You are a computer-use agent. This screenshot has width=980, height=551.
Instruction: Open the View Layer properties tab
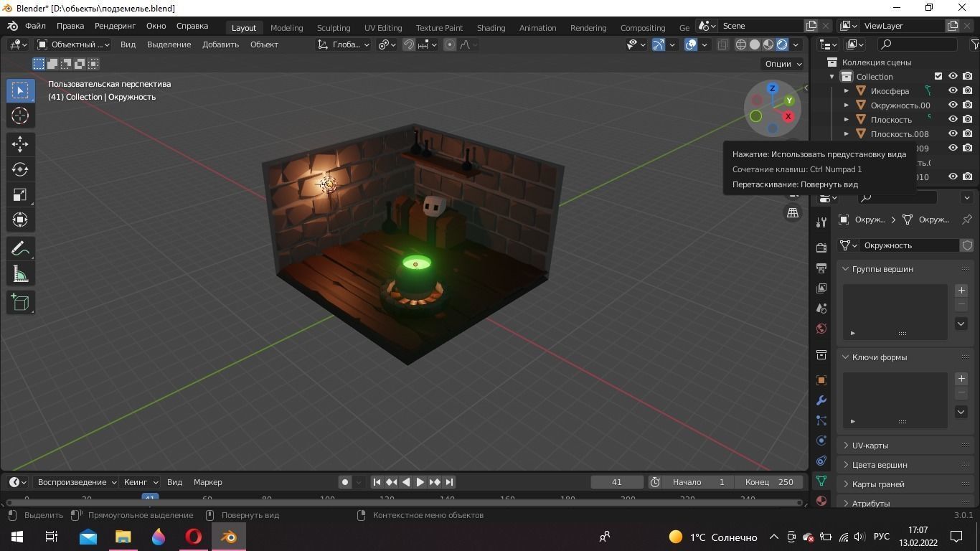point(821,288)
